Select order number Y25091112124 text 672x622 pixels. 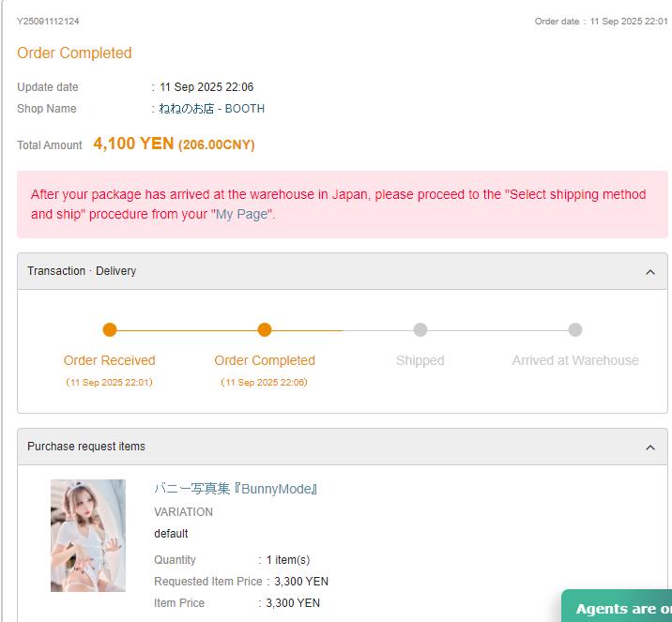point(48,22)
